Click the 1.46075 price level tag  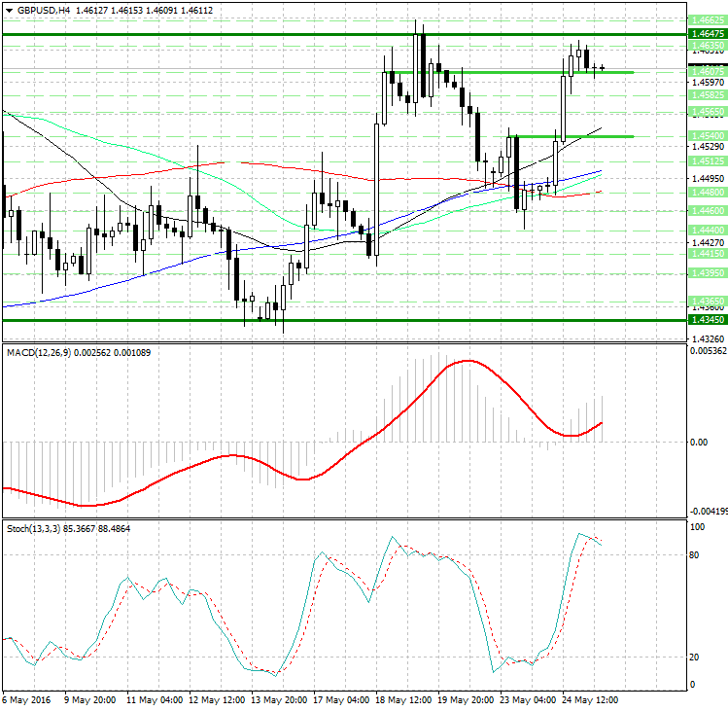click(705, 72)
